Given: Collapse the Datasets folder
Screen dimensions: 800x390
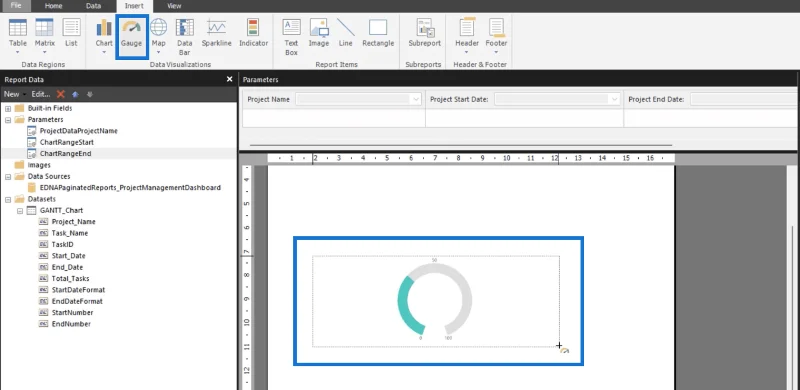Looking at the screenshot, I should [x=8, y=199].
